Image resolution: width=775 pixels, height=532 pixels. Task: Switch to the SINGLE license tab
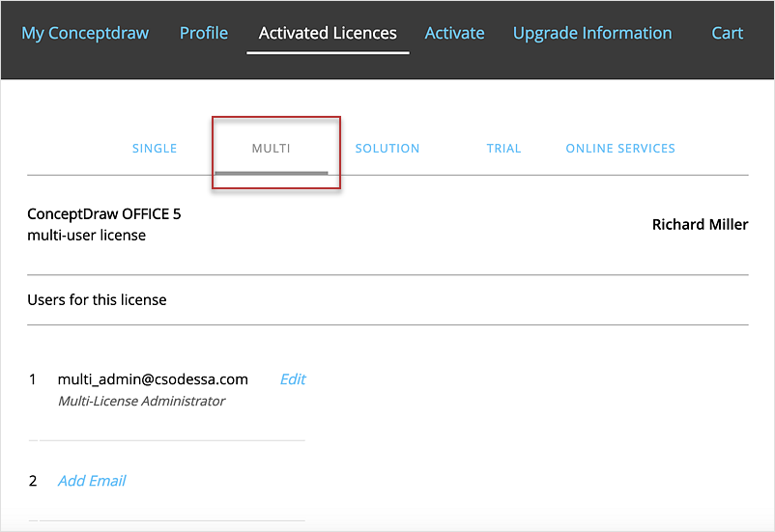(x=155, y=148)
